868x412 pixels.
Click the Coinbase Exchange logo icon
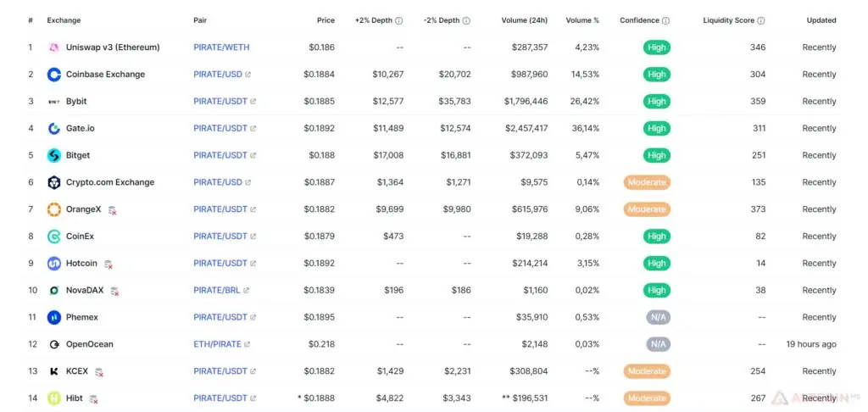click(53, 75)
